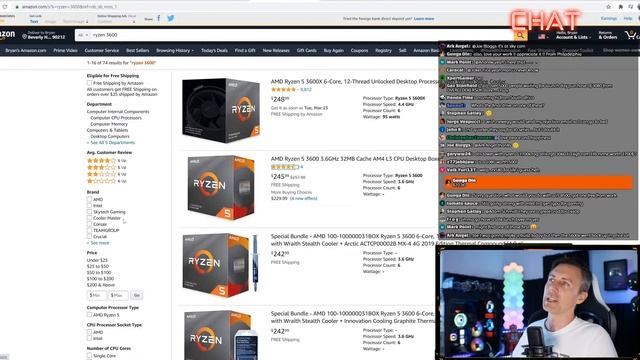This screenshot has width=640, height=360.
Task: Open Gift Cards
Action: (x=307, y=51)
